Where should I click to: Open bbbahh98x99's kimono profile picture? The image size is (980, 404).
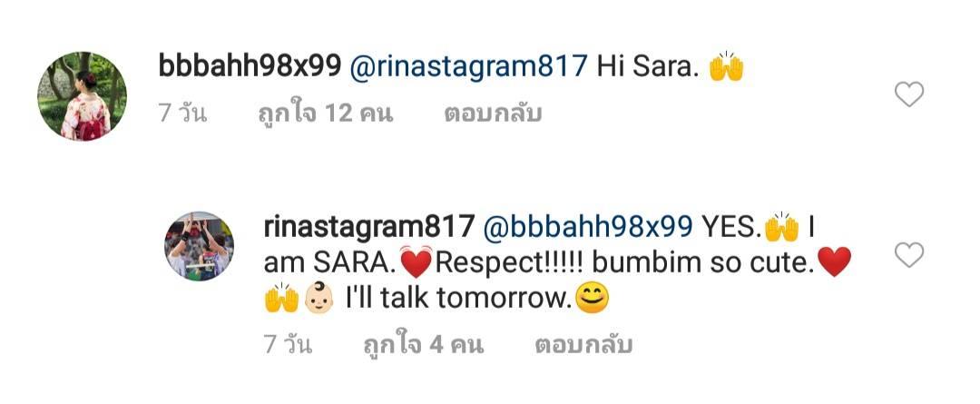point(83,96)
